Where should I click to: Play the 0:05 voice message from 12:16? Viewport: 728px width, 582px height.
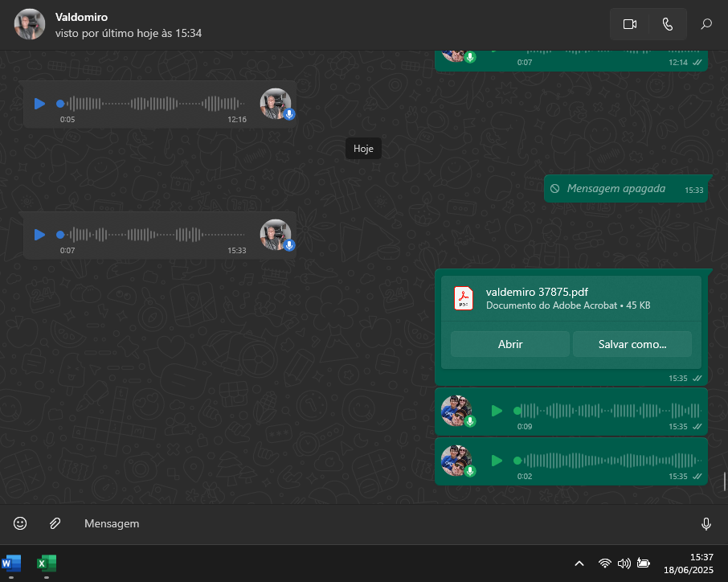point(39,104)
